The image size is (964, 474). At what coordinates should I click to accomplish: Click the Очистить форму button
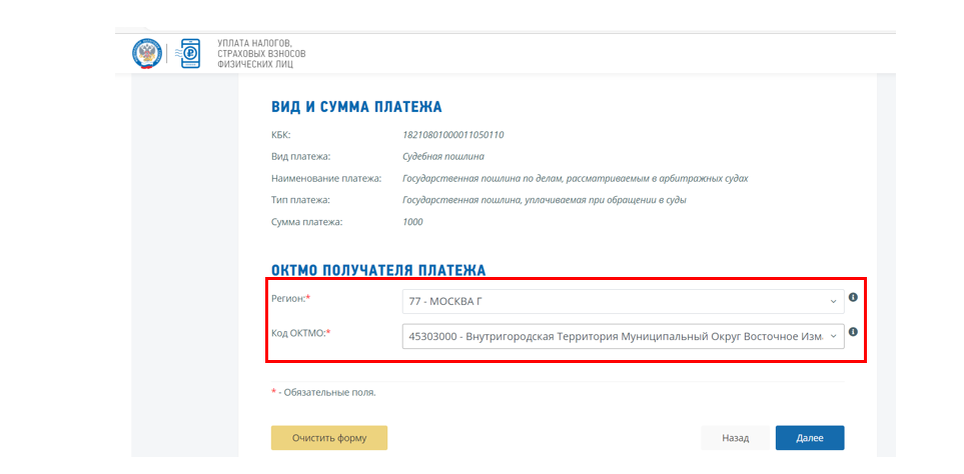(x=329, y=438)
